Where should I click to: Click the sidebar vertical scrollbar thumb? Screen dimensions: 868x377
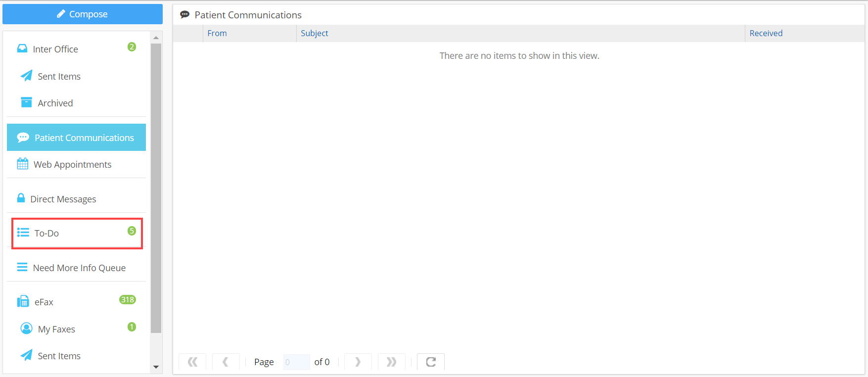(156, 188)
